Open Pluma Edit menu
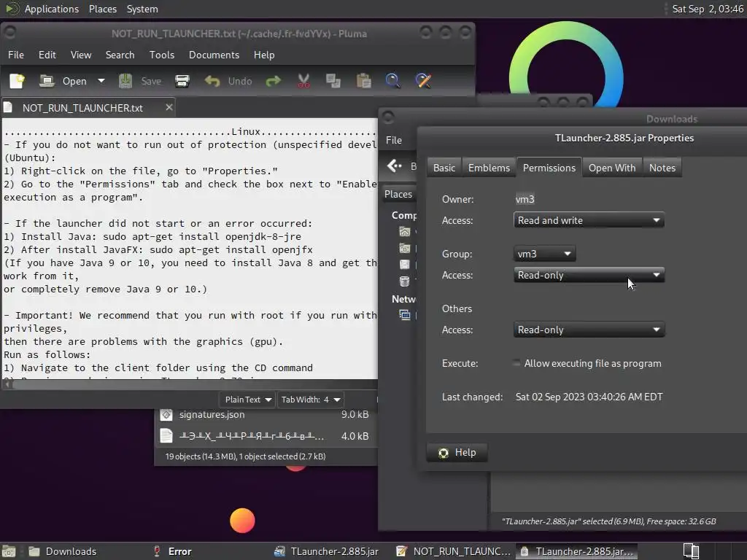This screenshot has width=747, height=560. pyautogui.click(x=47, y=55)
